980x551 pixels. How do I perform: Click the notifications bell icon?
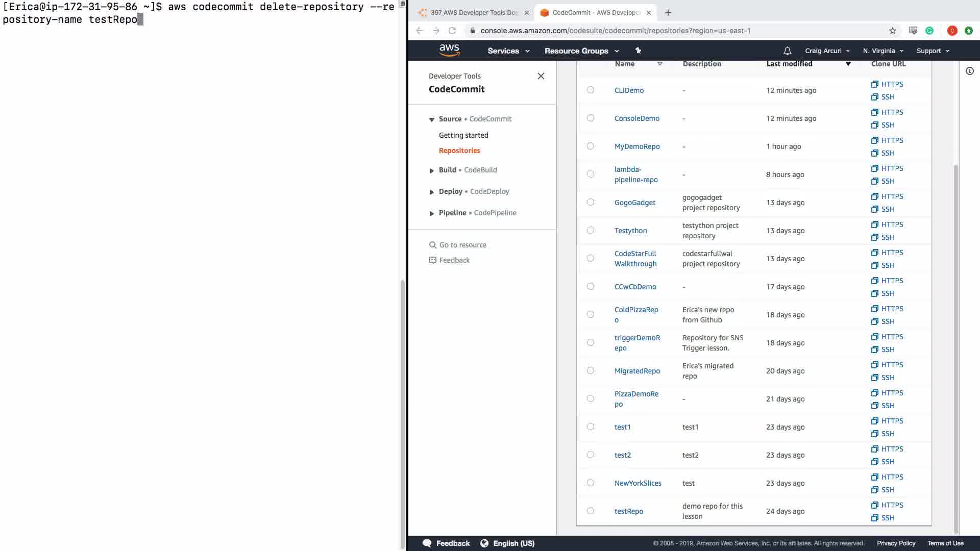coord(787,51)
